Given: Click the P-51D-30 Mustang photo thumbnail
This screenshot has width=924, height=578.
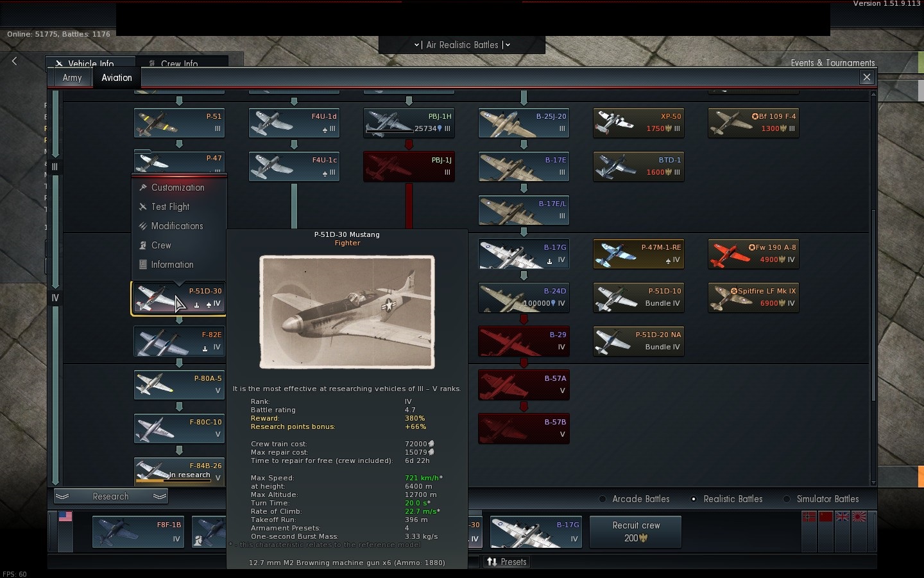Looking at the screenshot, I should click(347, 312).
